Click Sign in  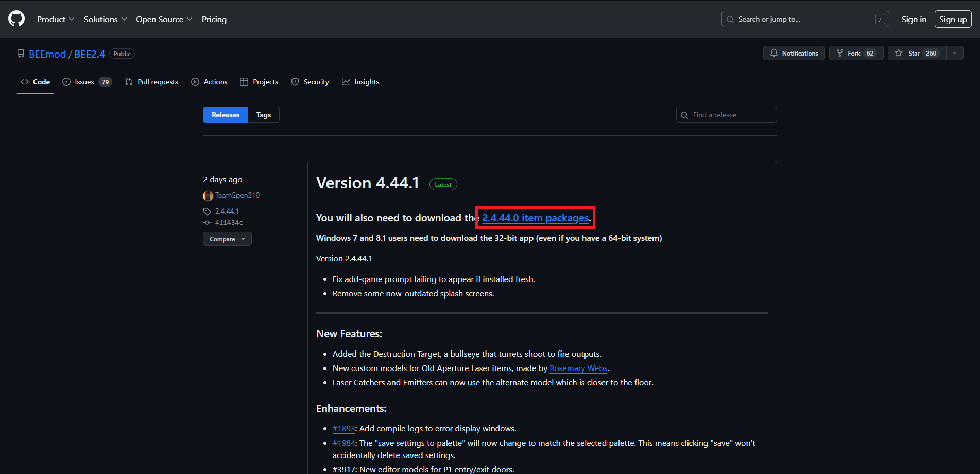(x=914, y=19)
